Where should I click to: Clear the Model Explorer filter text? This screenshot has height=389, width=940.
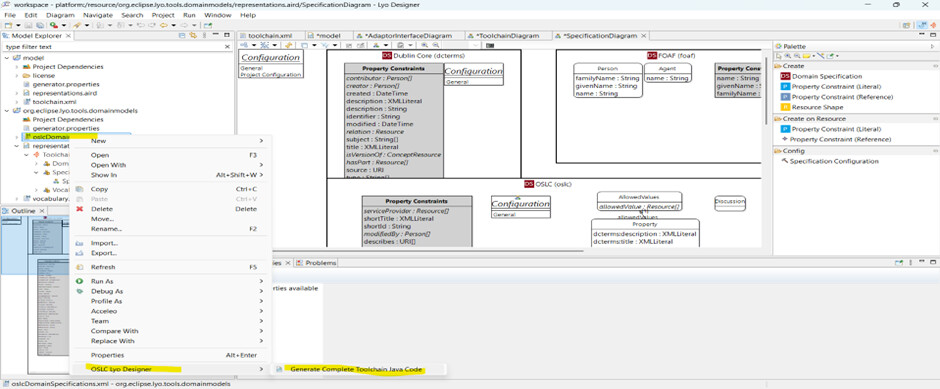(227, 47)
